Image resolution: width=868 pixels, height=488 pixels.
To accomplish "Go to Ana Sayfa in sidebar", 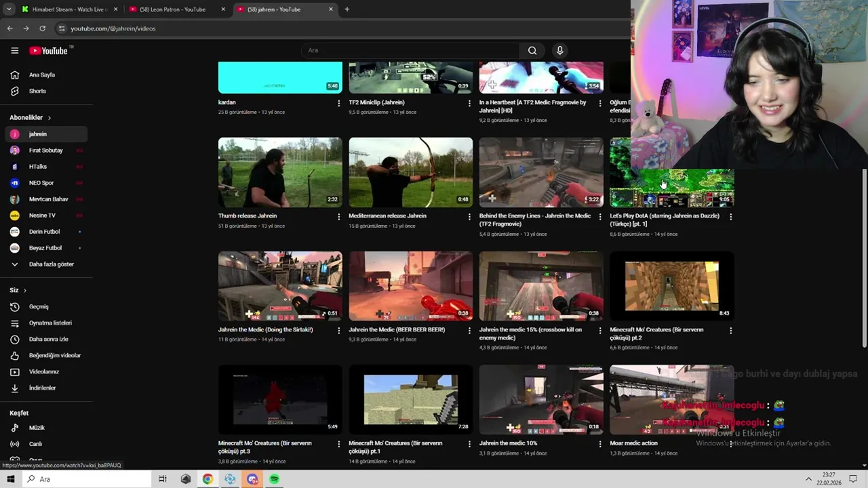I will tap(46, 75).
